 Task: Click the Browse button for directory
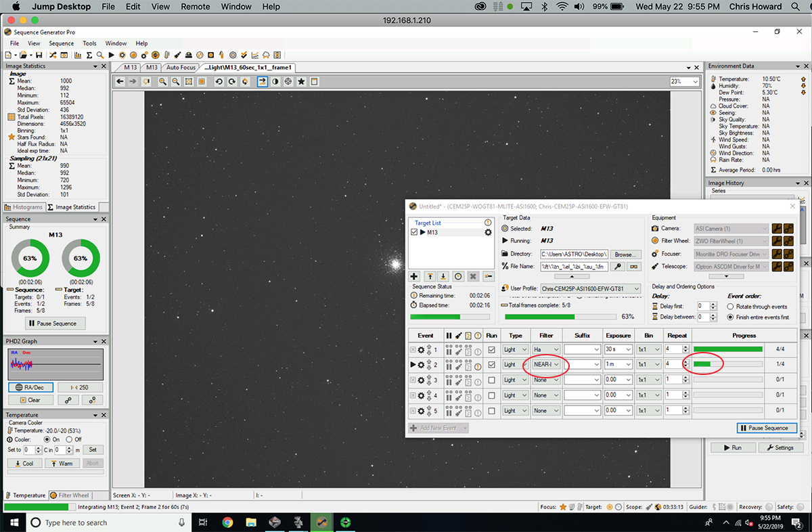(626, 254)
